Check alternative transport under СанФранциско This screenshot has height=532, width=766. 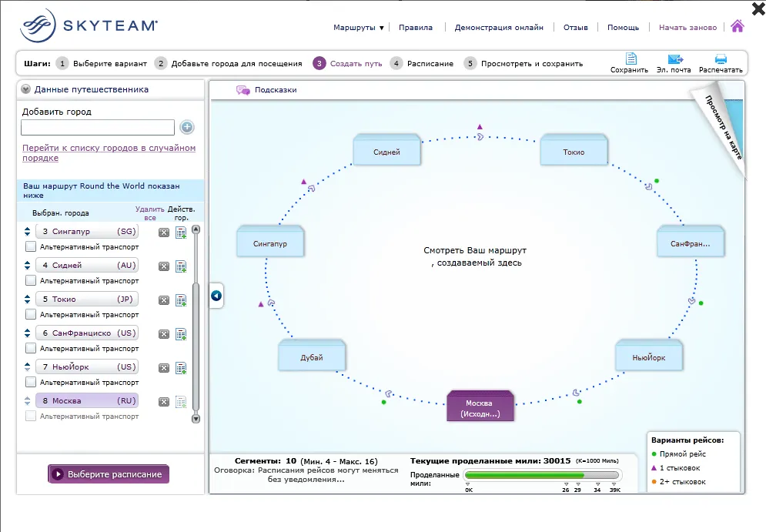[x=30, y=348]
